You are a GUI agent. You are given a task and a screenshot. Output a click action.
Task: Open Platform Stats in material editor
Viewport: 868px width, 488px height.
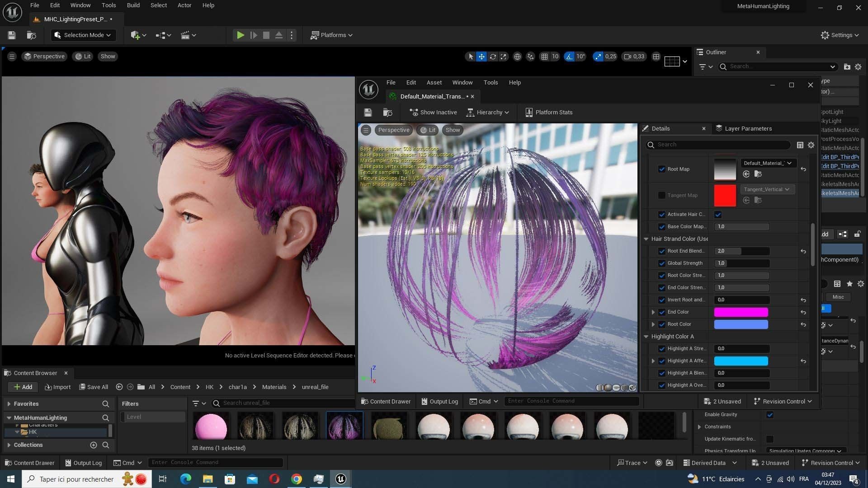549,113
